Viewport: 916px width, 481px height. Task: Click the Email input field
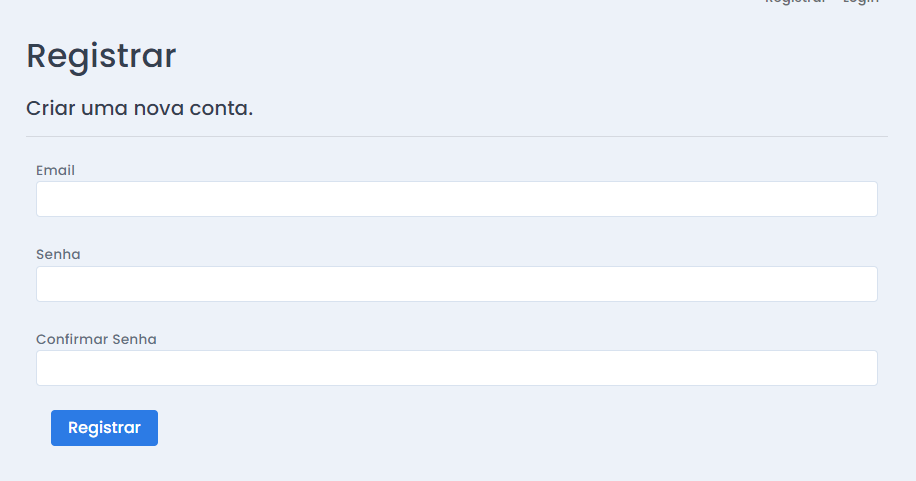456,199
